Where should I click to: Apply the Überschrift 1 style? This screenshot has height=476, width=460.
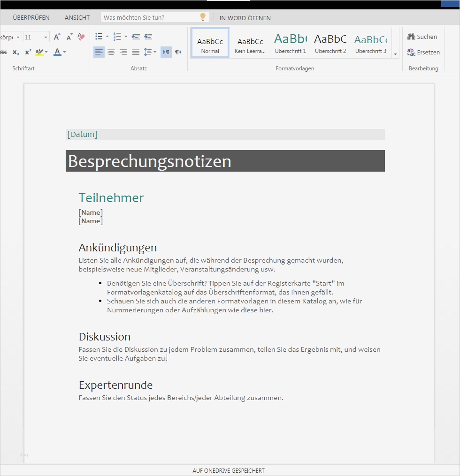290,42
